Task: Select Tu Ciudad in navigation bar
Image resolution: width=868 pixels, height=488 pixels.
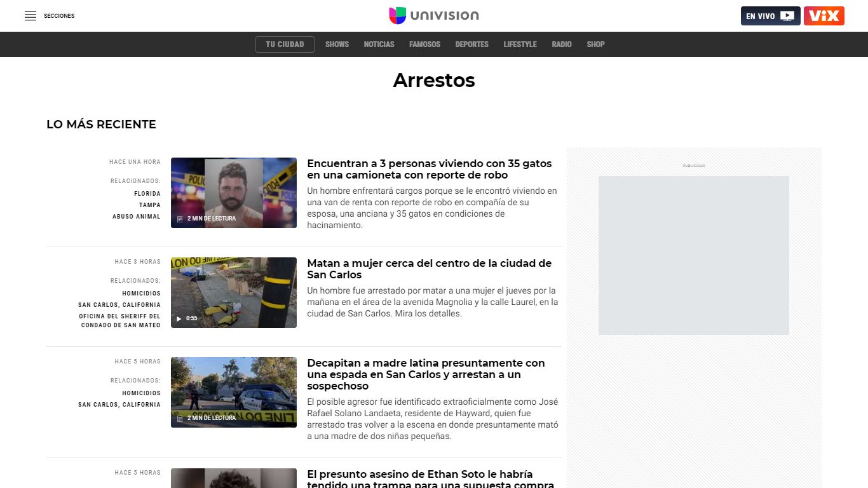Action: (x=285, y=44)
